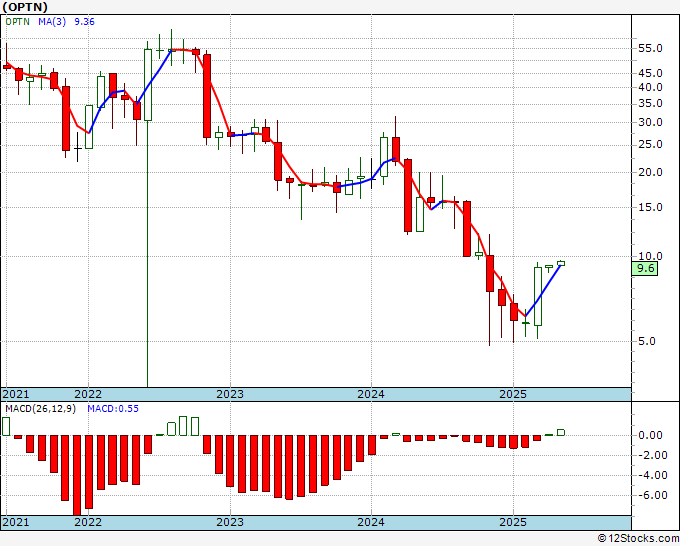Click the 40.0 price axis label
680x546 pixels.
[651, 87]
